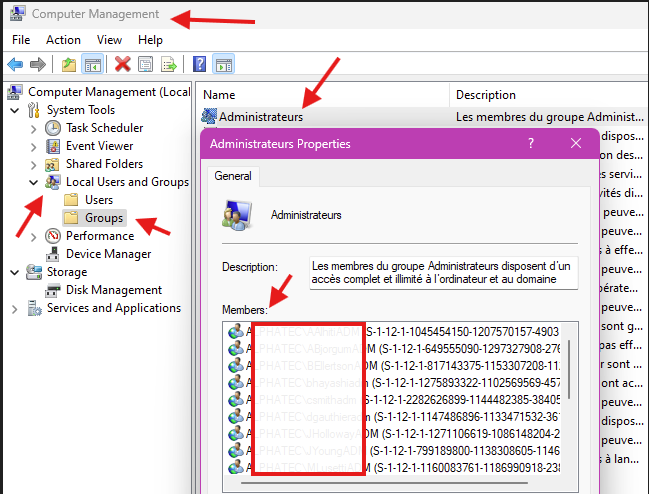Click the dialog's question mark help button

[530, 144]
